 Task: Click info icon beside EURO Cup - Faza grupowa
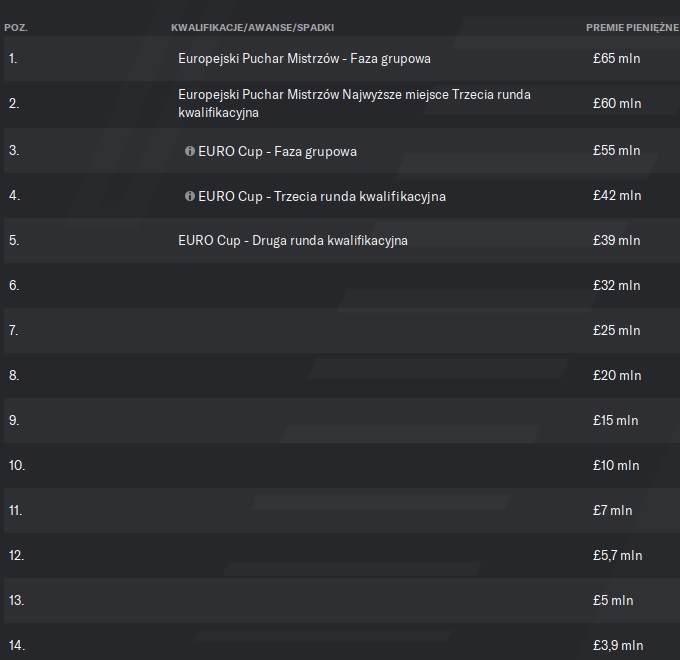[x=189, y=151]
